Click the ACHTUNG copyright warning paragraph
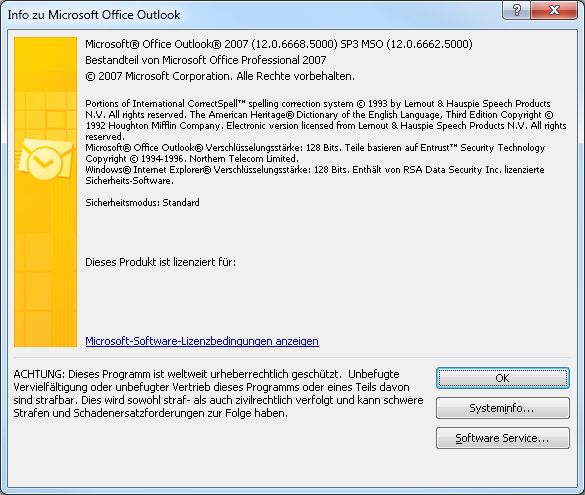 click(218, 394)
